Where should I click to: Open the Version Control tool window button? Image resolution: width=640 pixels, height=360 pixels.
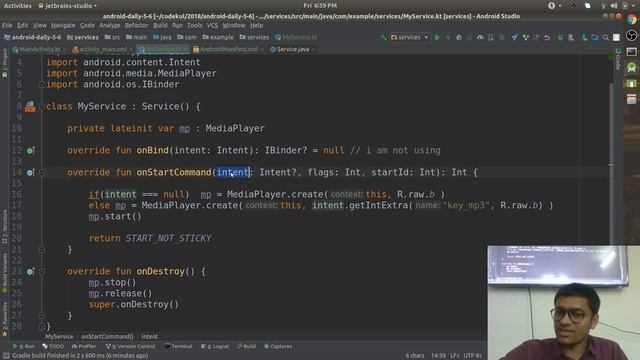[x=131, y=346]
